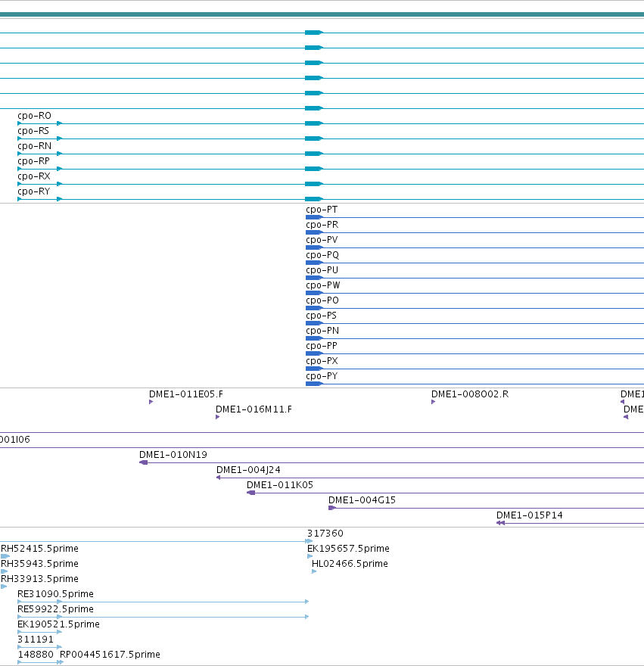The image size is (644, 666).
Task: Select EST RE31090.5prime
Action: pyautogui.click(x=56, y=594)
